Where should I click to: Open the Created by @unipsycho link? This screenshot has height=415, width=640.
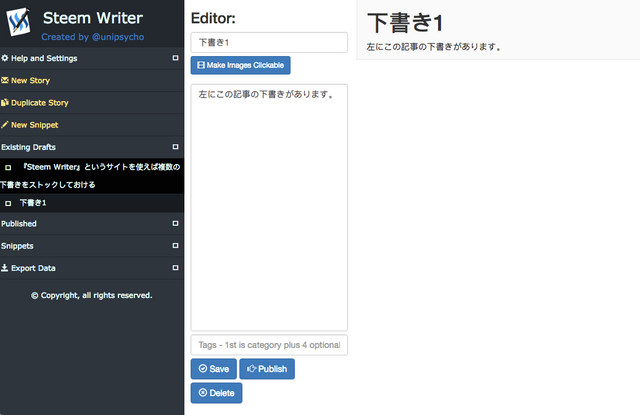click(x=93, y=37)
